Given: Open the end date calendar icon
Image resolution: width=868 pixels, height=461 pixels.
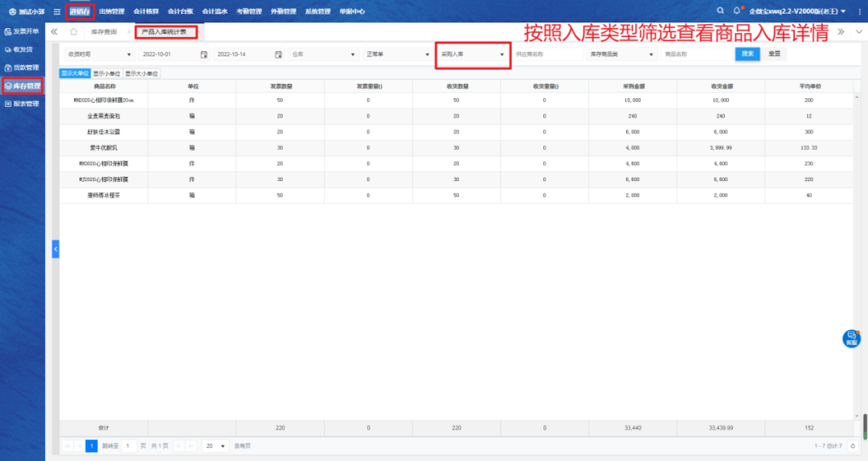Looking at the screenshot, I should 278,54.
